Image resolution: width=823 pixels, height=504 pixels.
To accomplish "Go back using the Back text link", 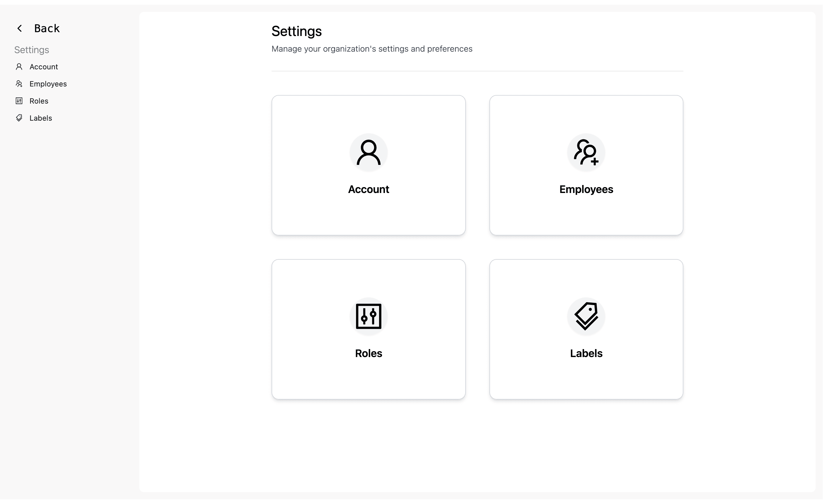I will [47, 28].
